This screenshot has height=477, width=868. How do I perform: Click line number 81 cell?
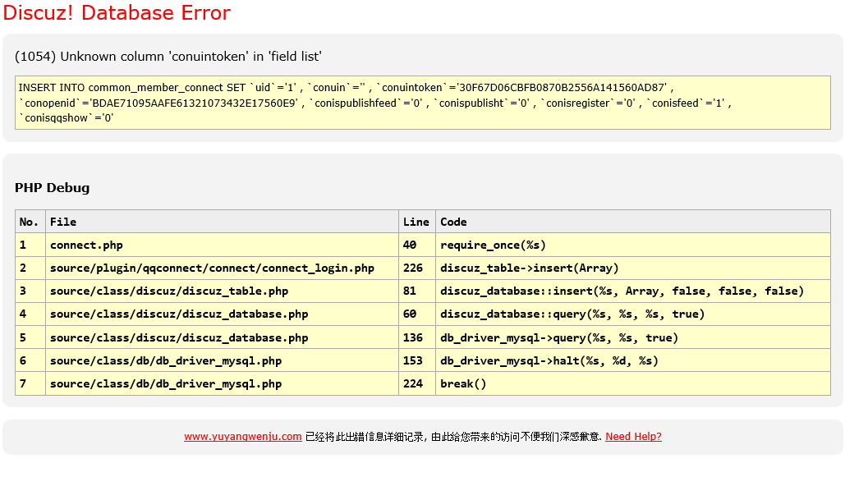click(417, 291)
